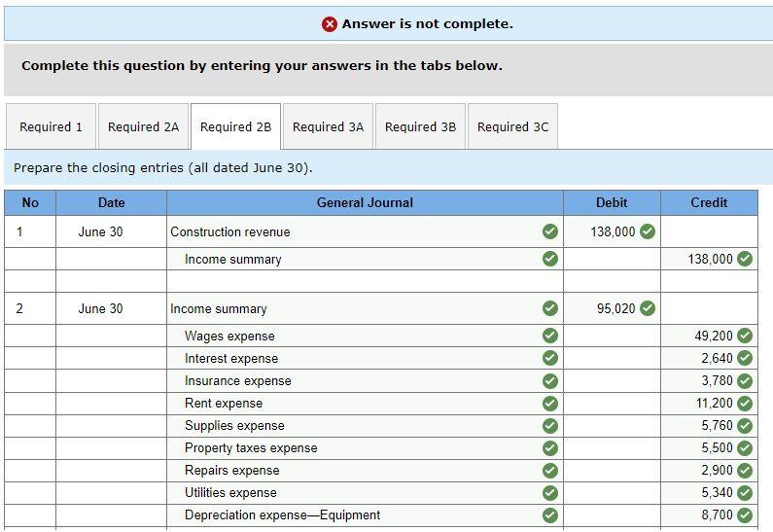Click check icon next to Insurance expense
This screenshot has height=532, width=773.
click(550, 380)
